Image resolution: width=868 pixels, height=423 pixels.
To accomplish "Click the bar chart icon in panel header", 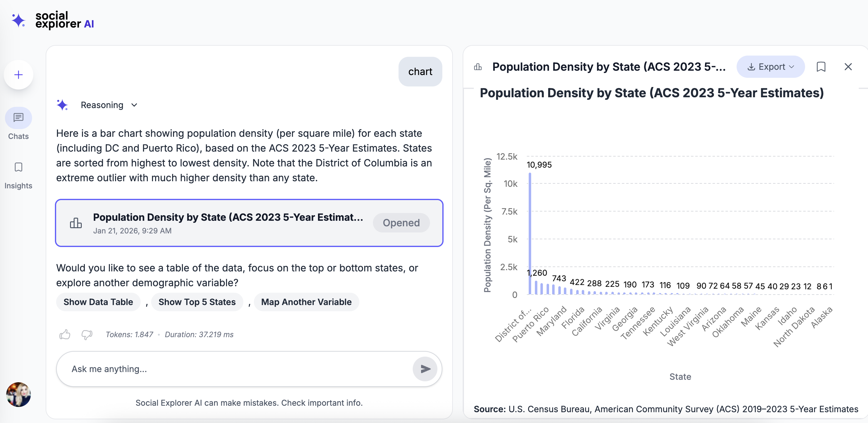I will pyautogui.click(x=478, y=67).
